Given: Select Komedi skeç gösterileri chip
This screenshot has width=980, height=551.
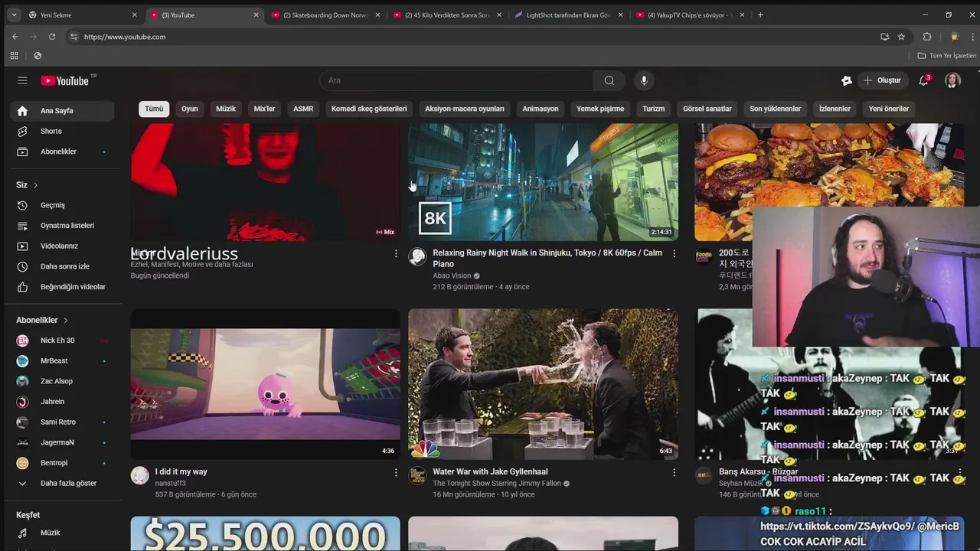Looking at the screenshot, I should pyautogui.click(x=369, y=109).
